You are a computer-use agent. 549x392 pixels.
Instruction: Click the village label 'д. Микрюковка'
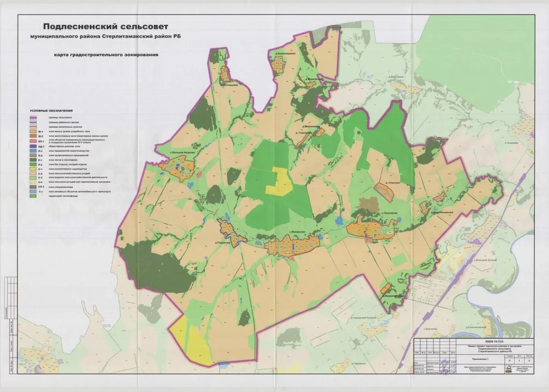coord(311,127)
